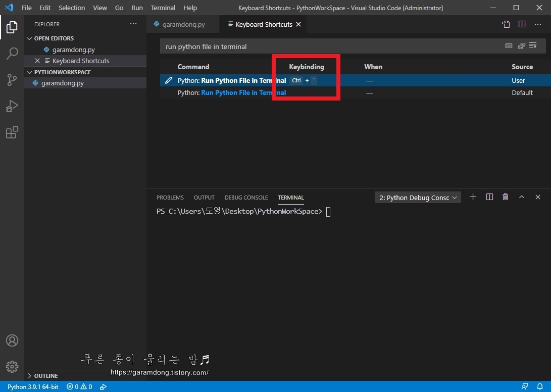Toggle Sort by Precedence icon
This screenshot has height=392, width=551.
click(x=522, y=45)
